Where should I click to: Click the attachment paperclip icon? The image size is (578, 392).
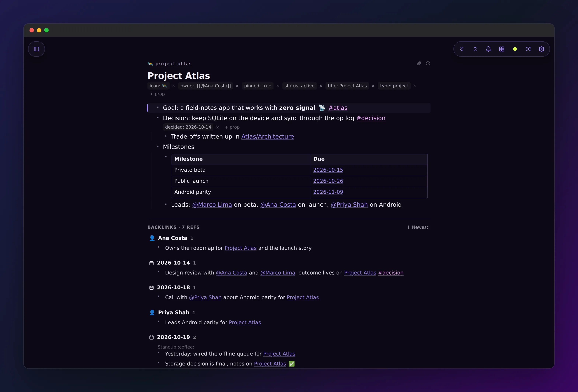coord(419,63)
